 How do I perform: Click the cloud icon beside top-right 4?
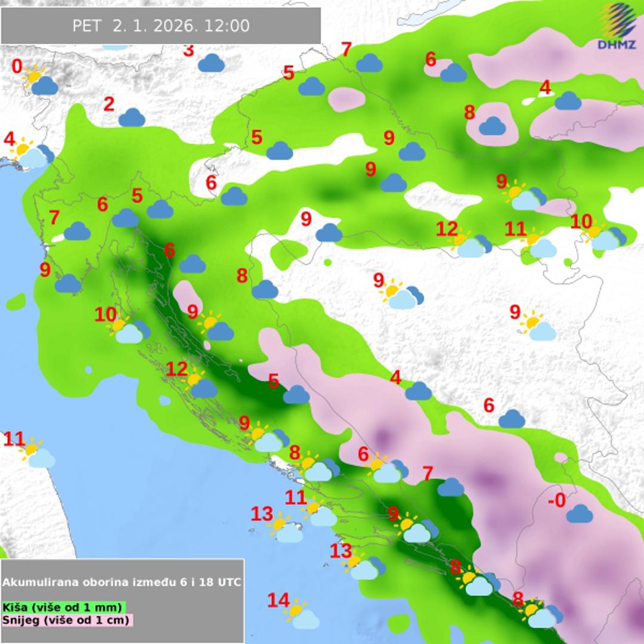[568, 101]
